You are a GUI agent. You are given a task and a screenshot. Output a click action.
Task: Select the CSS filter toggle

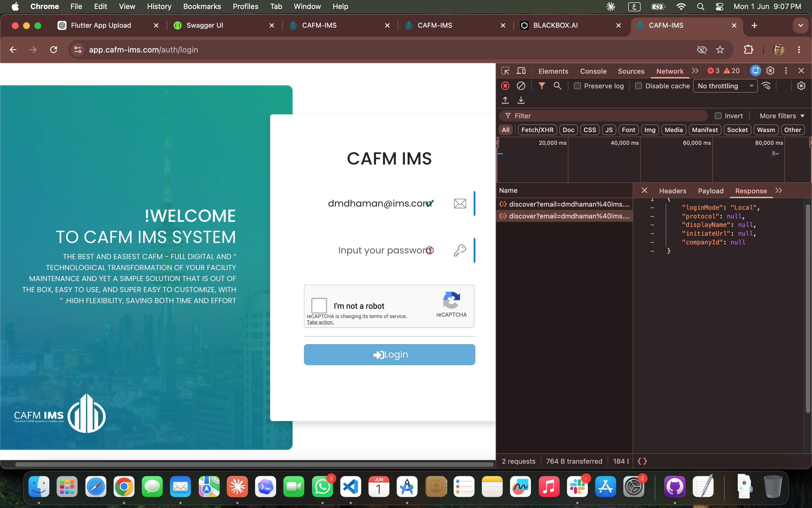(x=590, y=130)
